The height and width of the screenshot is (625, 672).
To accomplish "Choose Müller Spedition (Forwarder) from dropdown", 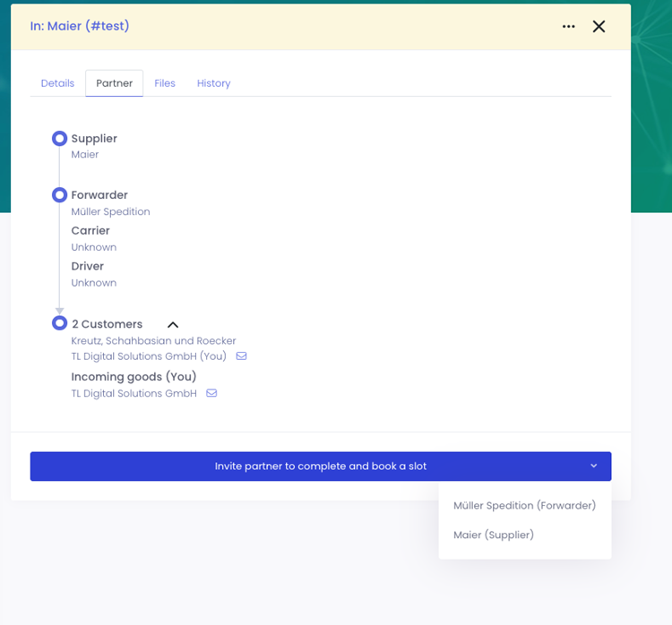I will point(524,505).
